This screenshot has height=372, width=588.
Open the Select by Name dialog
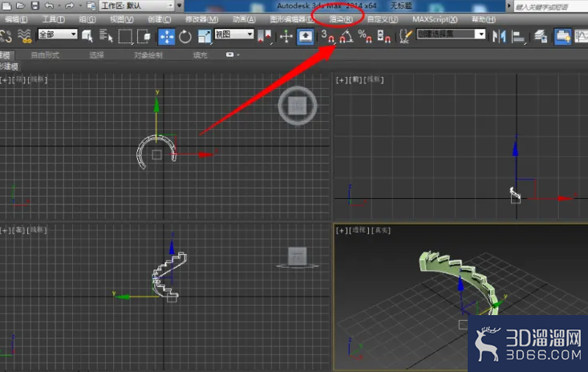pyautogui.click(x=106, y=36)
